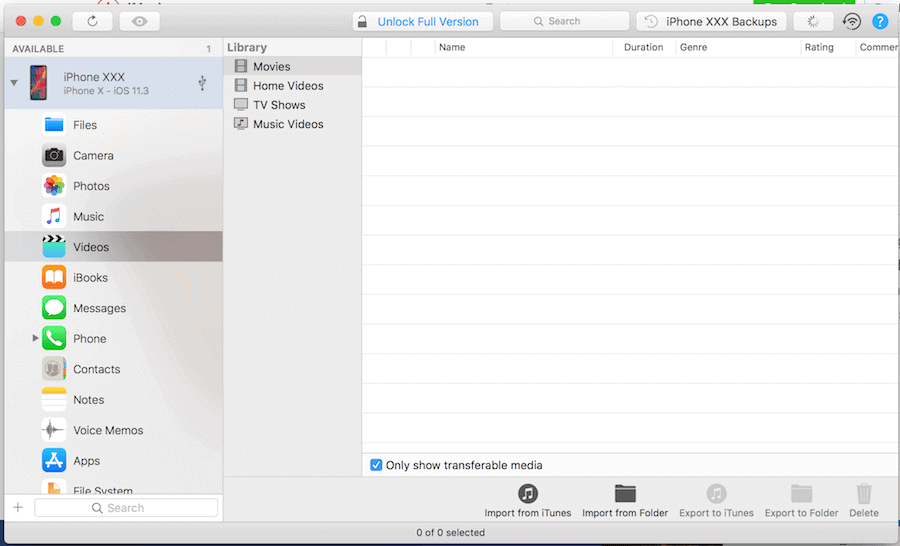The image size is (900, 546).
Task: Open the Apps section
Action: (x=114, y=460)
